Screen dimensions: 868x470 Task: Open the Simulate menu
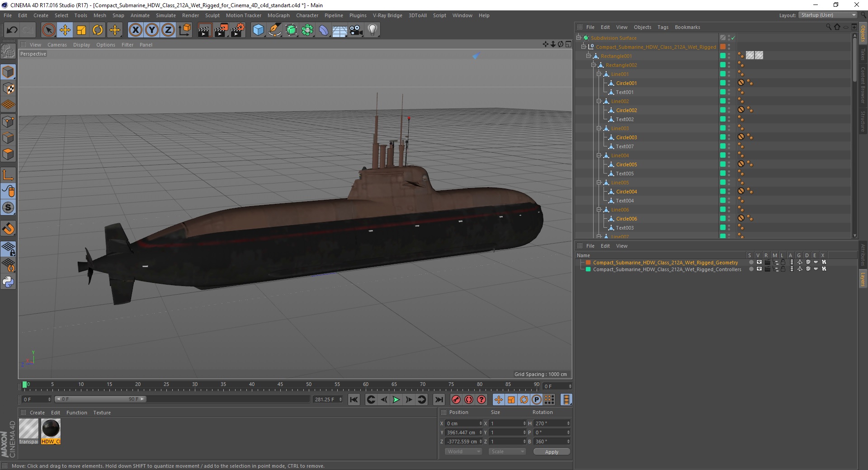tap(166, 15)
